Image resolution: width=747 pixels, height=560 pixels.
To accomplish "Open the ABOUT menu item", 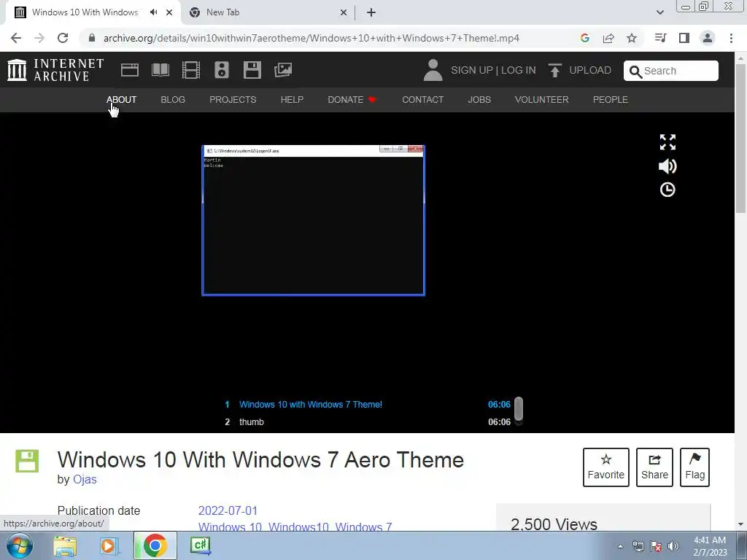I will point(121,99).
